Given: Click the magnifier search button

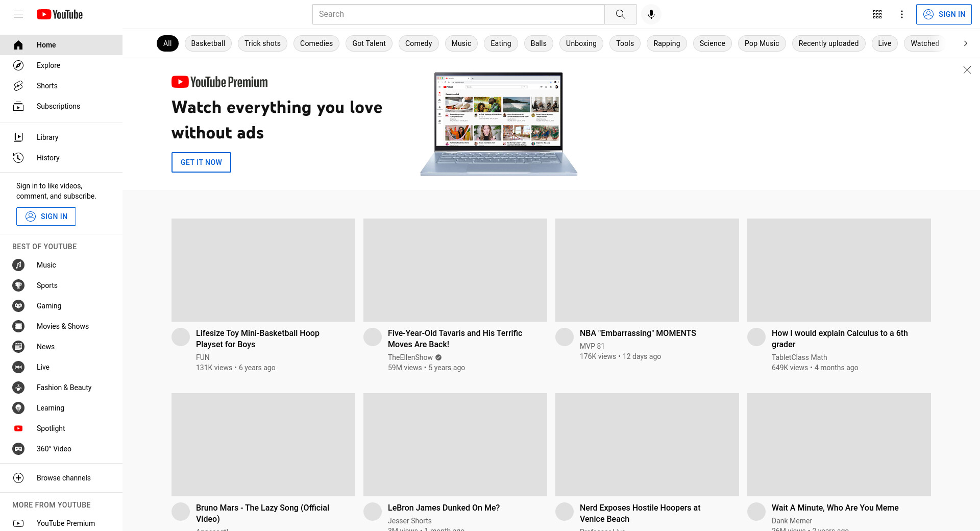Looking at the screenshot, I should pyautogui.click(x=620, y=14).
